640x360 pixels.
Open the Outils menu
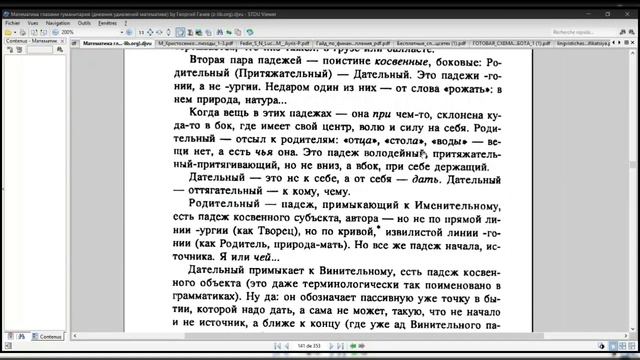pos(84,23)
